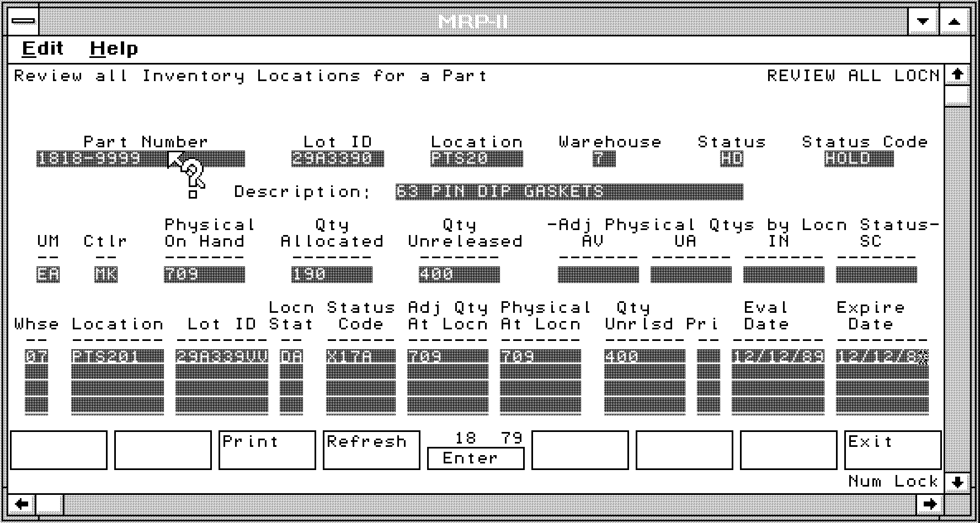The image size is (980, 523).
Task: Select the Physical On Hand quantity field
Action: click(x=204, y=275)
